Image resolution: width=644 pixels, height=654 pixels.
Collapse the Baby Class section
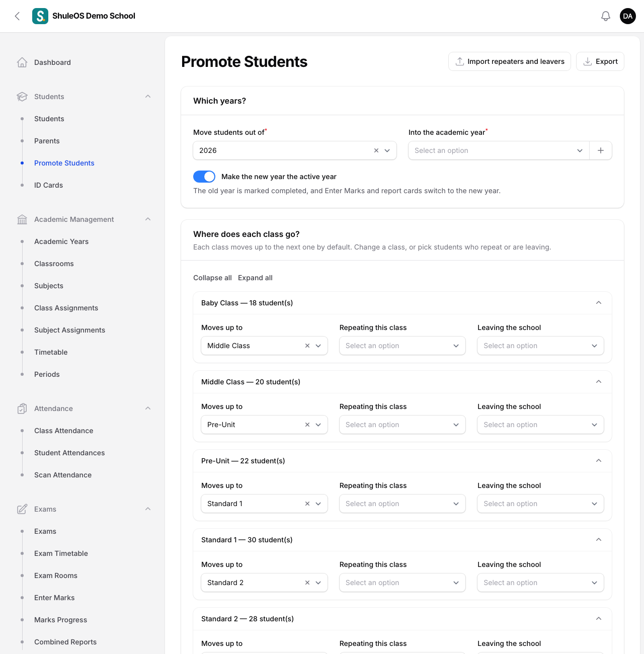[x=599, y=303]
